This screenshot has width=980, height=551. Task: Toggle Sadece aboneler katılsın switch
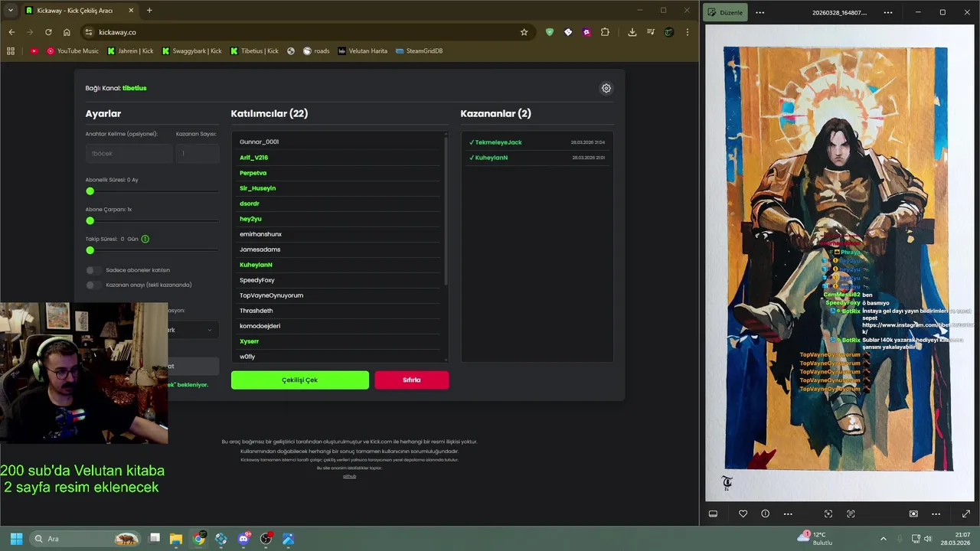(92, 270)
